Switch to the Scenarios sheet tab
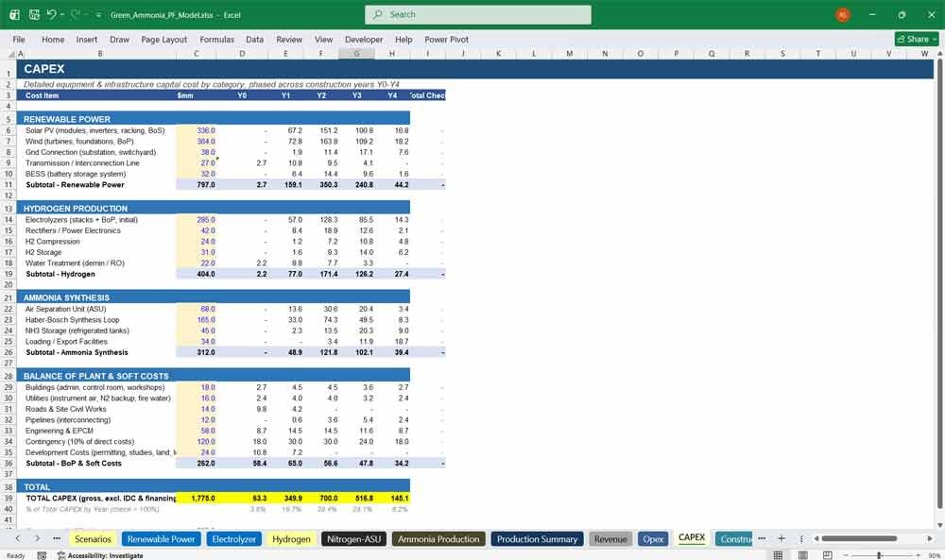 pos(93,539)
